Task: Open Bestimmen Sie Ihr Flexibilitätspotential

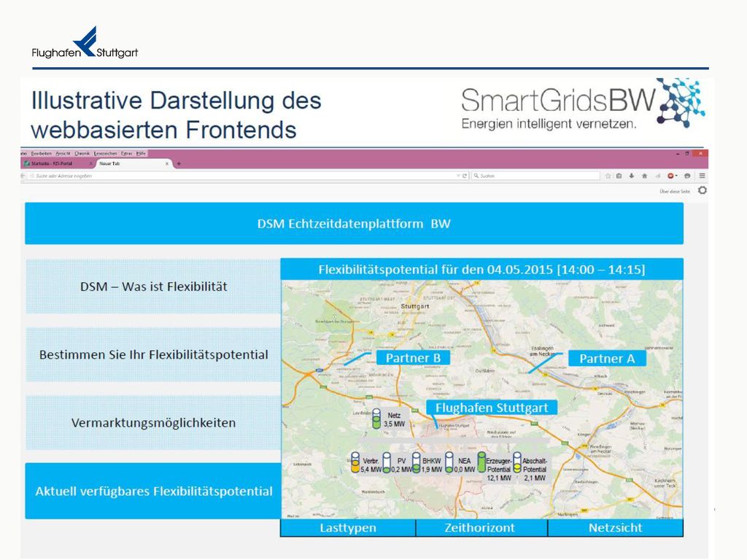Action: tap(153, 355)
